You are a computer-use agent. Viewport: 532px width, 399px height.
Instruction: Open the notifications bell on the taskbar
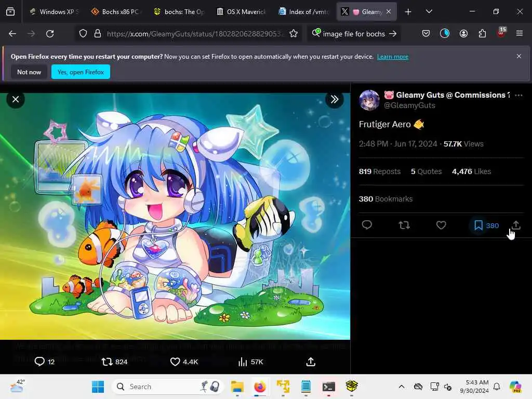[x=497, y=387]
